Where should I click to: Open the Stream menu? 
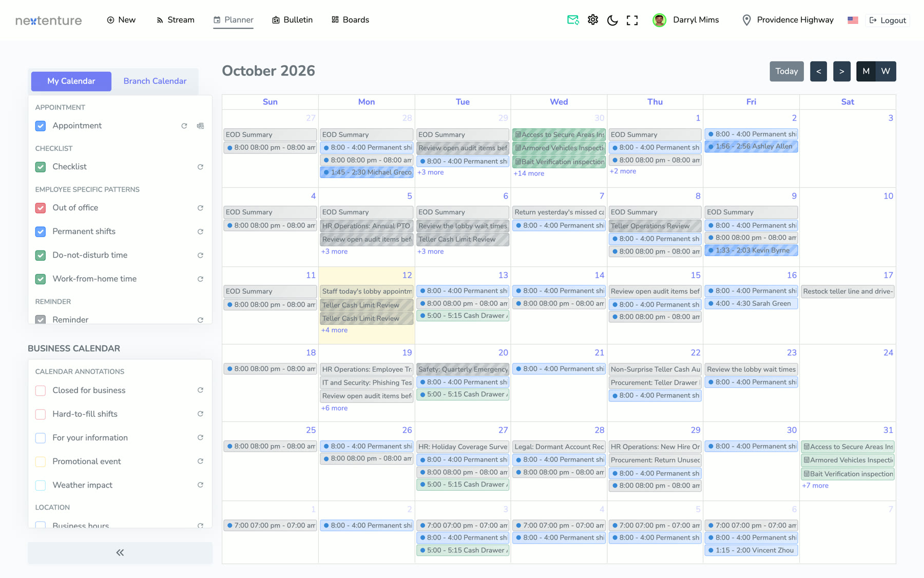pyautogui.click(x=175, y=20)
